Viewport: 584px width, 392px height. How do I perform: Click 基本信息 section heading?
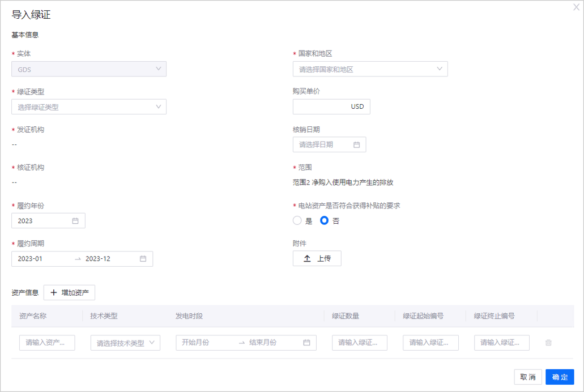(x=25, y=35)
